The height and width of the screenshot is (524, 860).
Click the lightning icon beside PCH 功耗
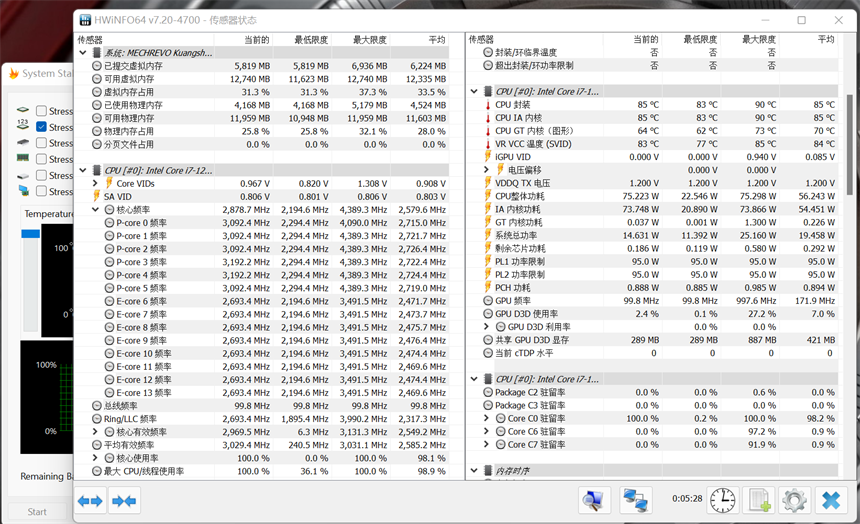tap(488, 288)
